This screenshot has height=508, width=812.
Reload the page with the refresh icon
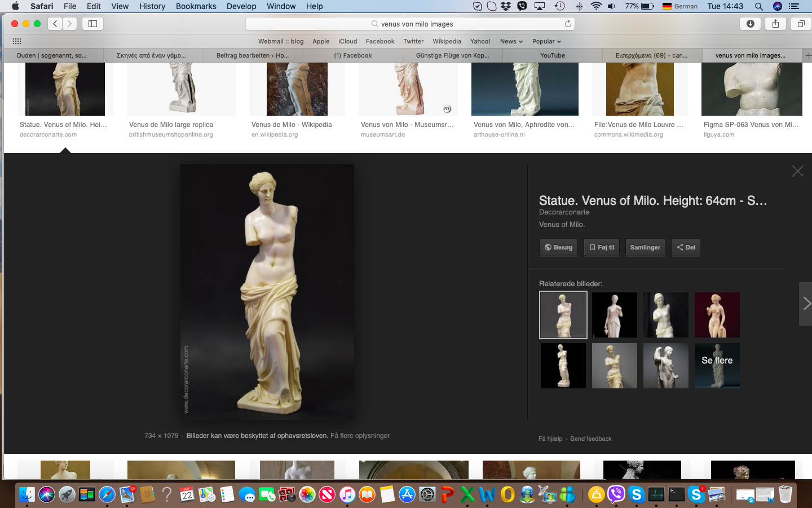click(x=568, y=24)
